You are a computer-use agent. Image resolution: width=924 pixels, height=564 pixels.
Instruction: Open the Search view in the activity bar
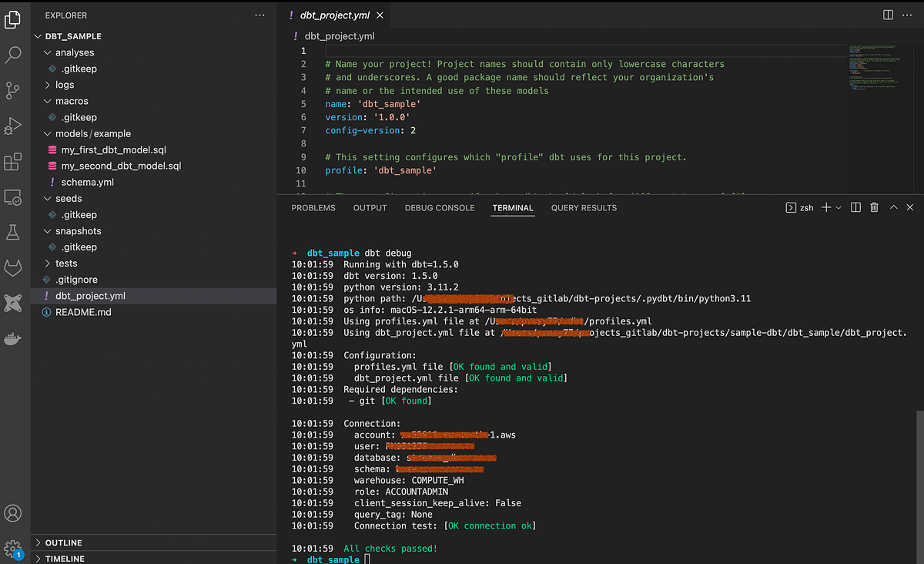click(x=12, y=54)
